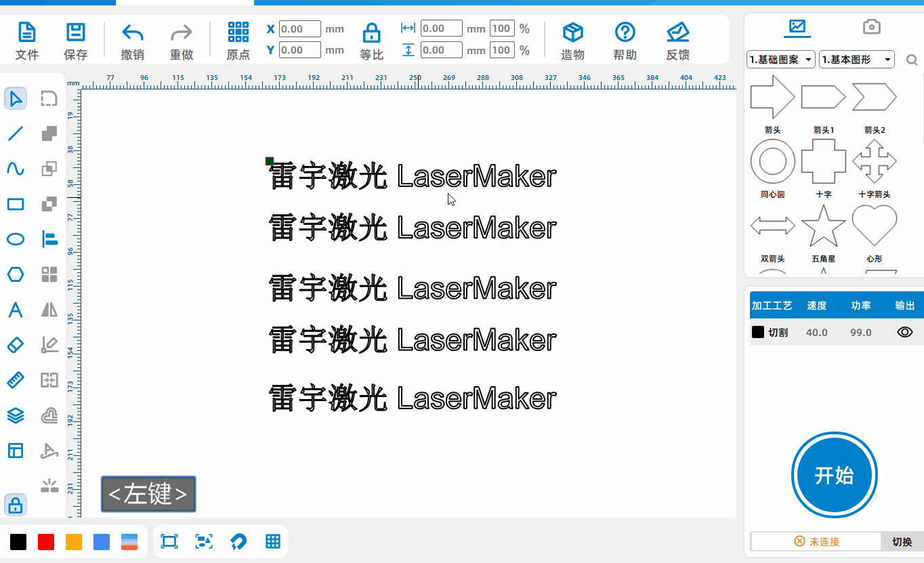Select the ruler measure tool

[x=16, y=380]
